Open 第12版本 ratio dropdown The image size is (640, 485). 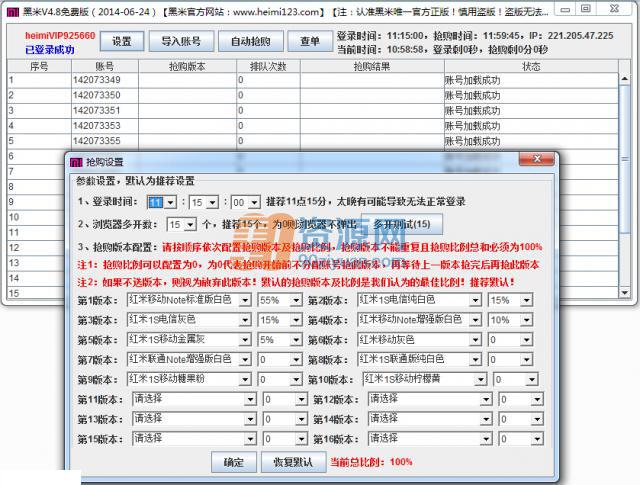521,399
